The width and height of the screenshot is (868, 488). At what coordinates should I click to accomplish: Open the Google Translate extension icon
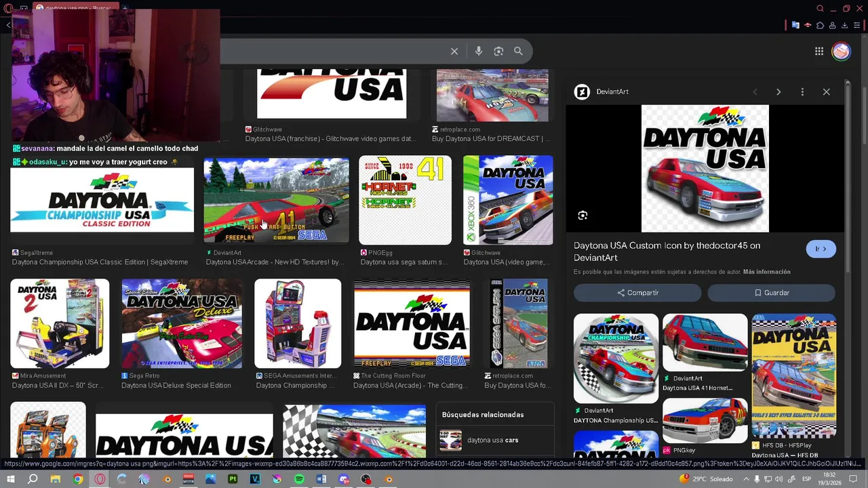point(795,25)
